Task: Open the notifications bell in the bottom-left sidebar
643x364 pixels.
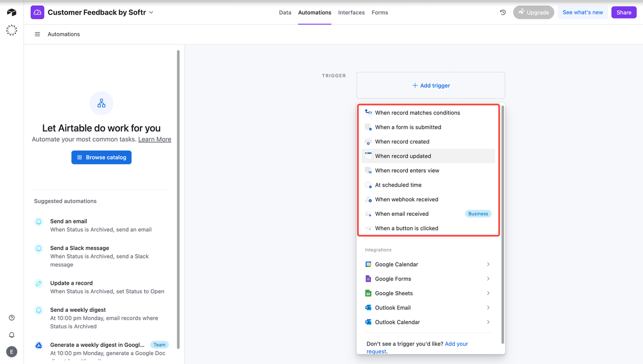Action: pos(11,334)
